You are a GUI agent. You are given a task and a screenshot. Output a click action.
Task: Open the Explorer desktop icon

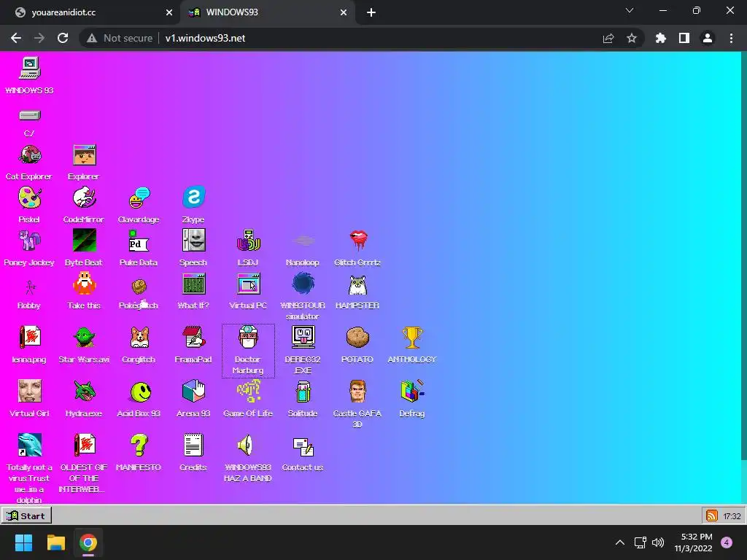tap(85, 155)
